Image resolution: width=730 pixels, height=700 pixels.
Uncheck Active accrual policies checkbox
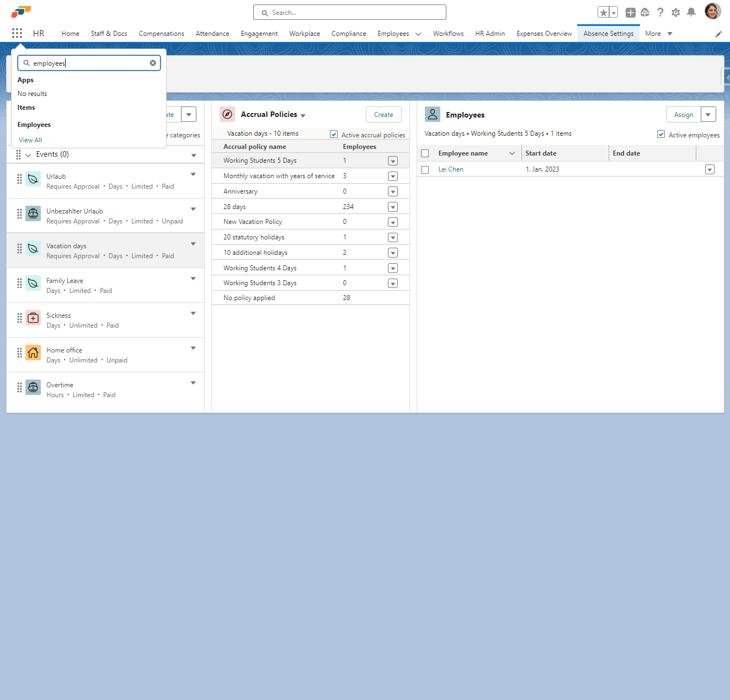pyautogui.click(x=334, y=134)
